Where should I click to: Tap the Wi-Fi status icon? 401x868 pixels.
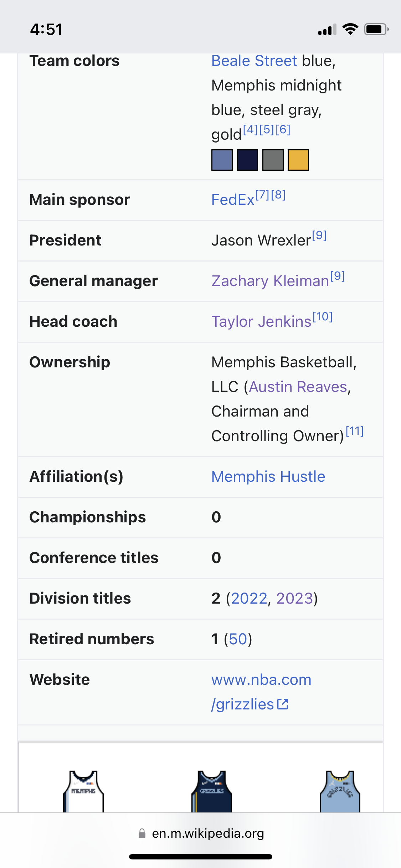[x=350, y=29]
